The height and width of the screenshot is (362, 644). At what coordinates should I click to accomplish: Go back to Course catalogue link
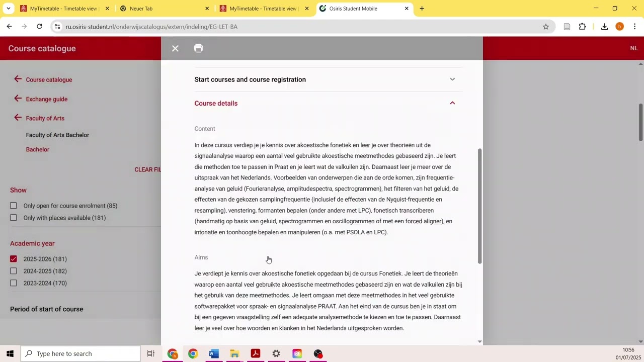(x=49, y=79)
